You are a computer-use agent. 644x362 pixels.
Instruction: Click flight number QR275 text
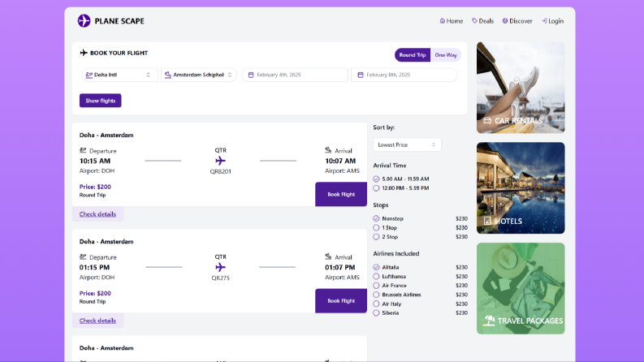tap(221, 278)
